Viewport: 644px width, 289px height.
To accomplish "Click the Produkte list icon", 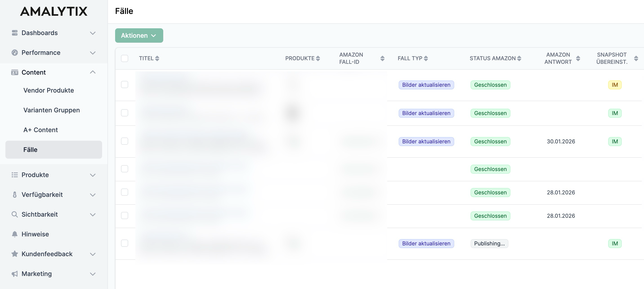I will pyautogui.click(x=15, y=175).
